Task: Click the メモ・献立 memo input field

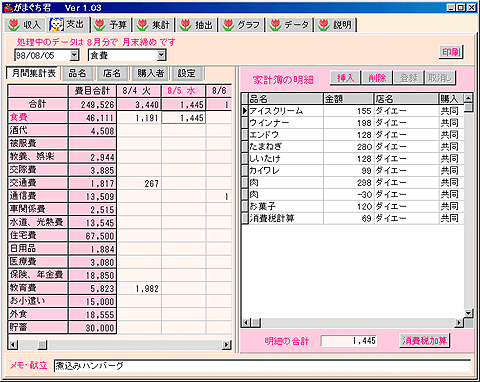Action: point(263,366)
